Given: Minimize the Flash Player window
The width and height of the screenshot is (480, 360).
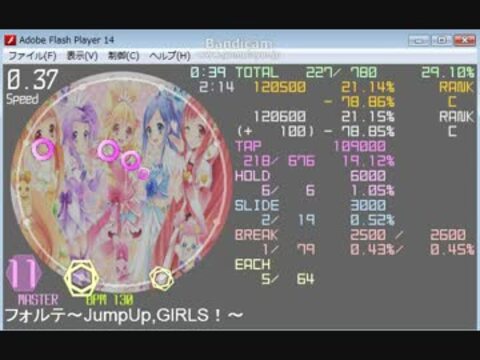Looking at the screenshot, I should [419, 40].
